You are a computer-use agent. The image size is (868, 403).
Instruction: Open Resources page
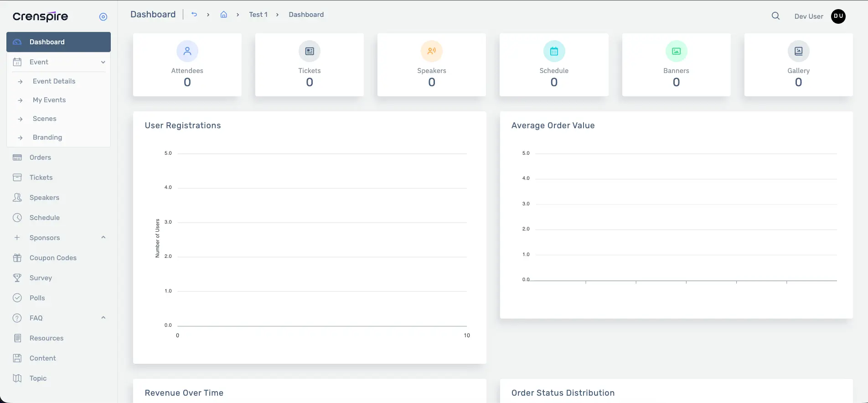pos(46,338)
